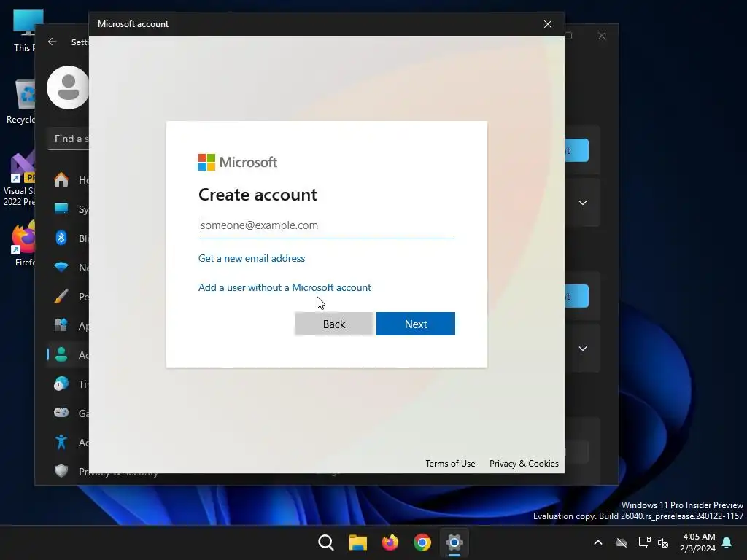
Task: Choose Add a user without a Microsoft account
Action: [x=285, y=287]
